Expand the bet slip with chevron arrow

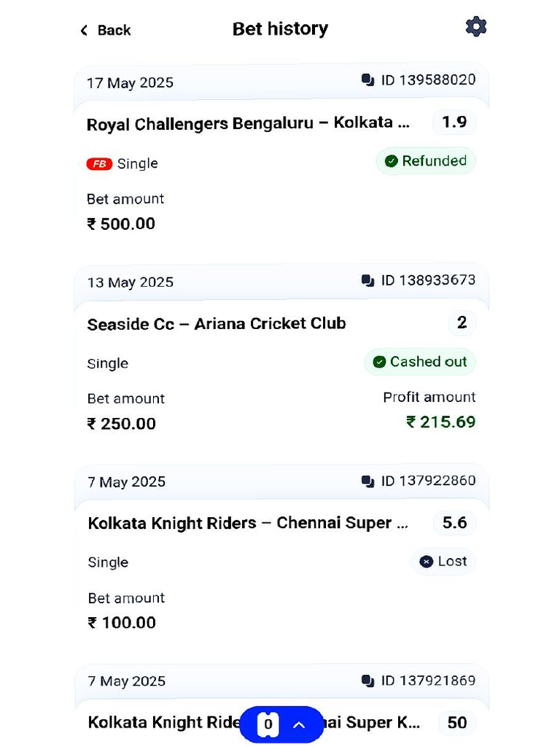point(299,724)
